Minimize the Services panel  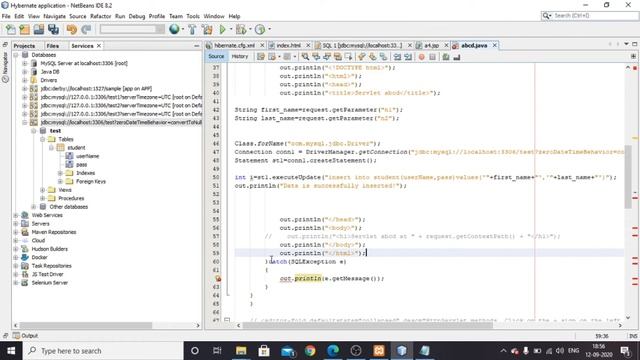pos(196,46)
